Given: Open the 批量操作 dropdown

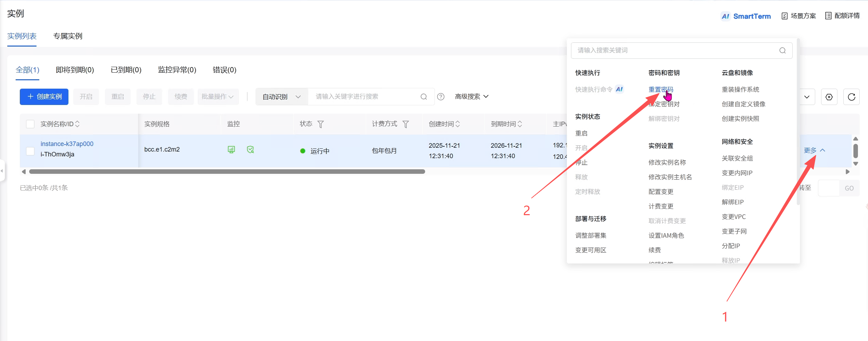Looking at the screenshot, I should click(218, 97).
